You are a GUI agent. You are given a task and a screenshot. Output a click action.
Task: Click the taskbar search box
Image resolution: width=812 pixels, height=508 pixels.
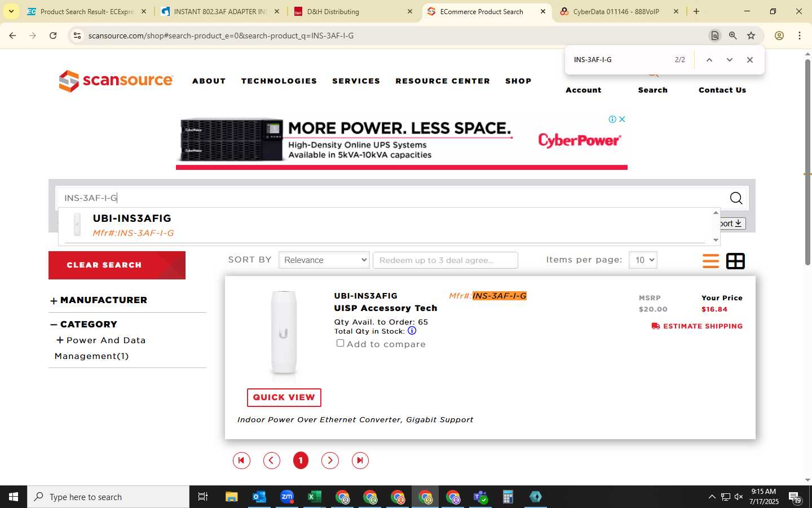click(x=108, y=497)
